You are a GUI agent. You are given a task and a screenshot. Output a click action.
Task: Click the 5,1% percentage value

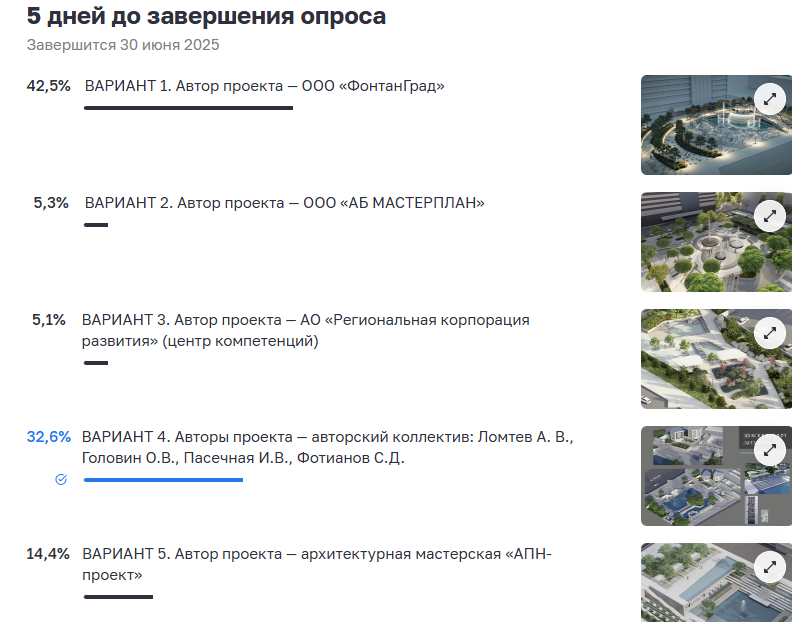pyautogui.click(x=49, y=320)
